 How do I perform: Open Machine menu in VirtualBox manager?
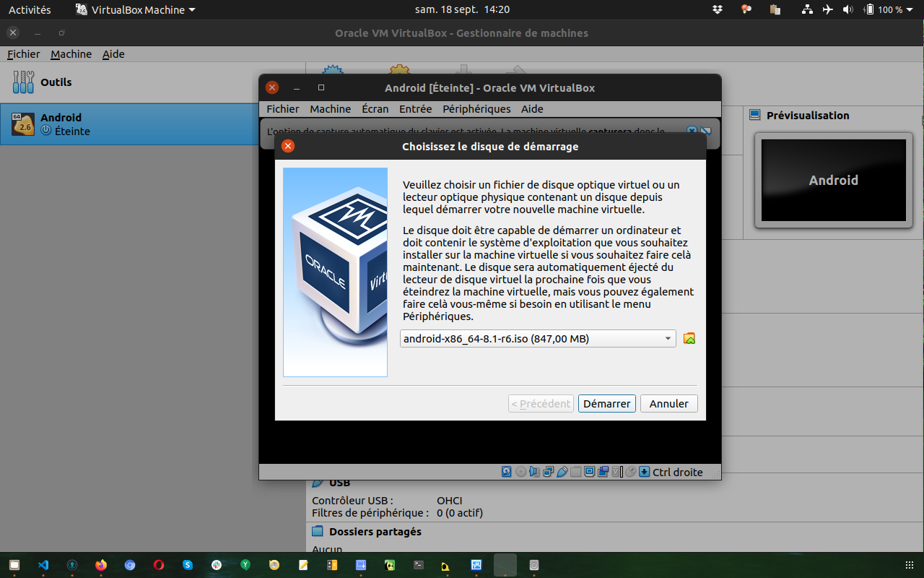(x=71, y=54)
